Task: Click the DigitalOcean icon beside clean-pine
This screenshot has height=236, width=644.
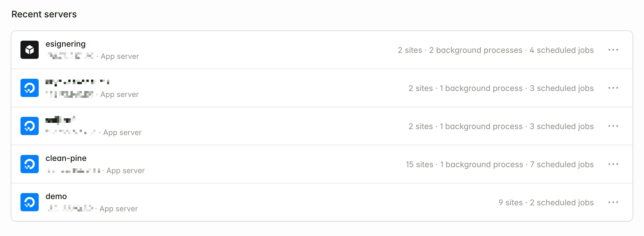Action: 30,164
